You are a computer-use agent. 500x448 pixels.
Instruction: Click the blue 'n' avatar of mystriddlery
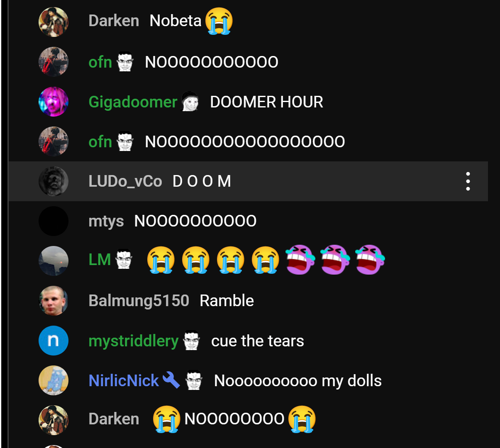pos(54,341)
